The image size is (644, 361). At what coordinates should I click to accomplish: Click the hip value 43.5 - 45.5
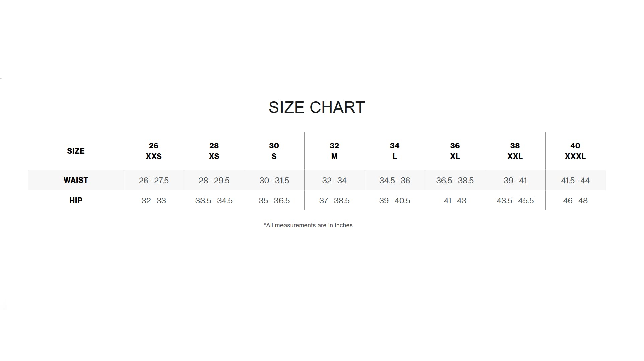(515, 201)
